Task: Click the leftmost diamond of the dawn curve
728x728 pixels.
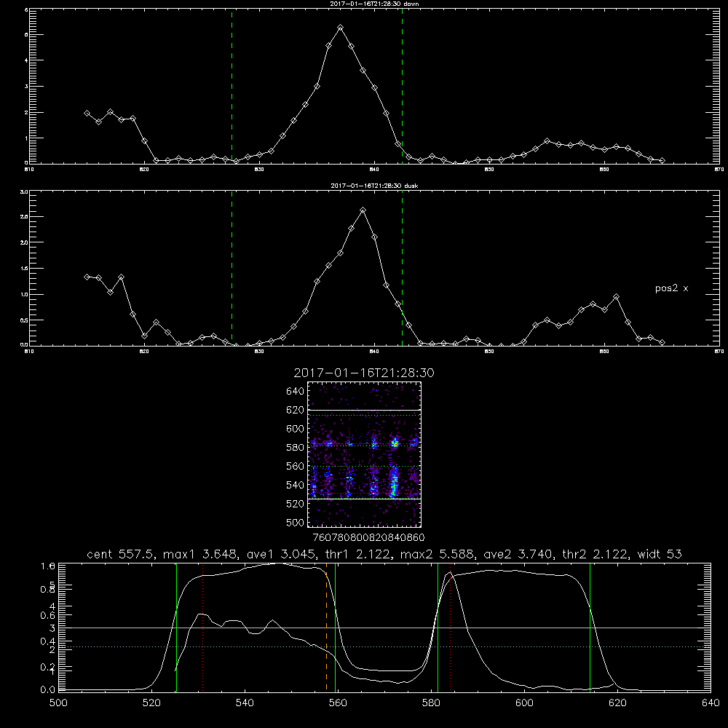Action: coord(87,114)
